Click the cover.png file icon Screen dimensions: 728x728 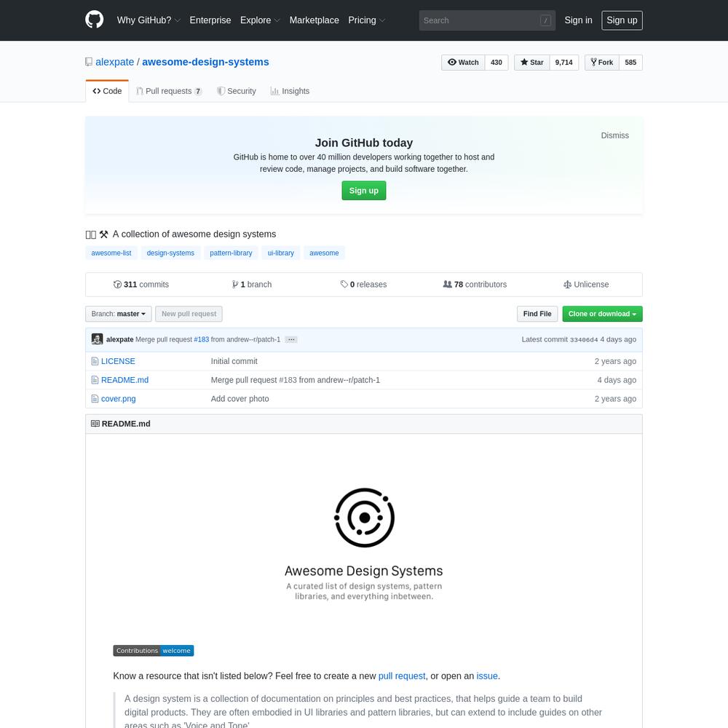tap(95, 399)
